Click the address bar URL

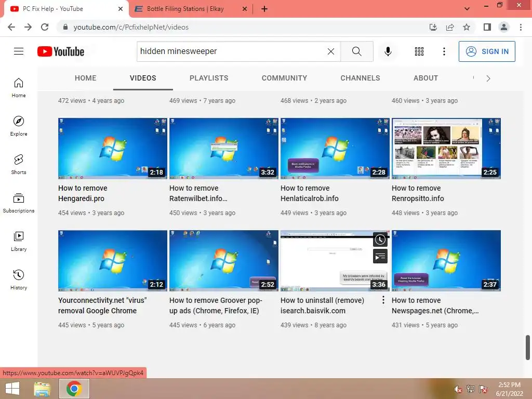click(131, 27)
